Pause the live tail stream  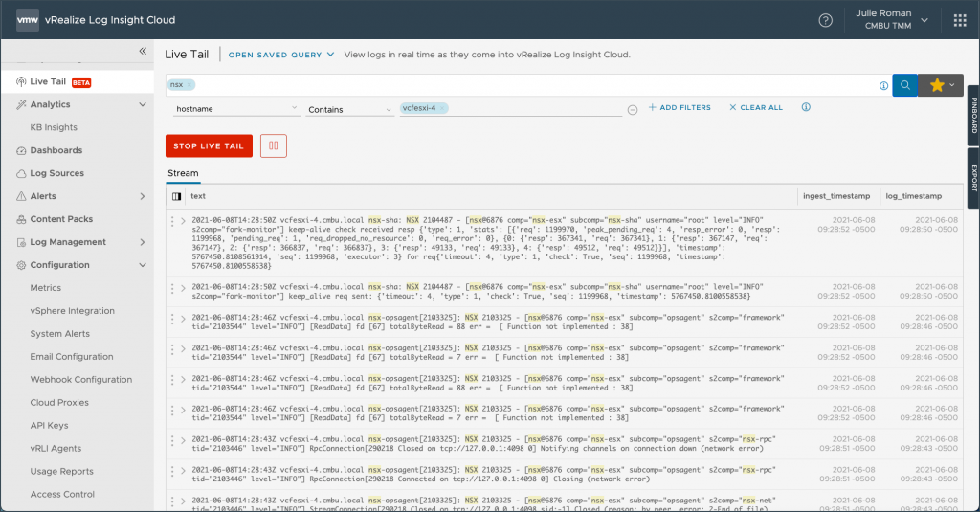pyautogui.click(x=273, y=145)
